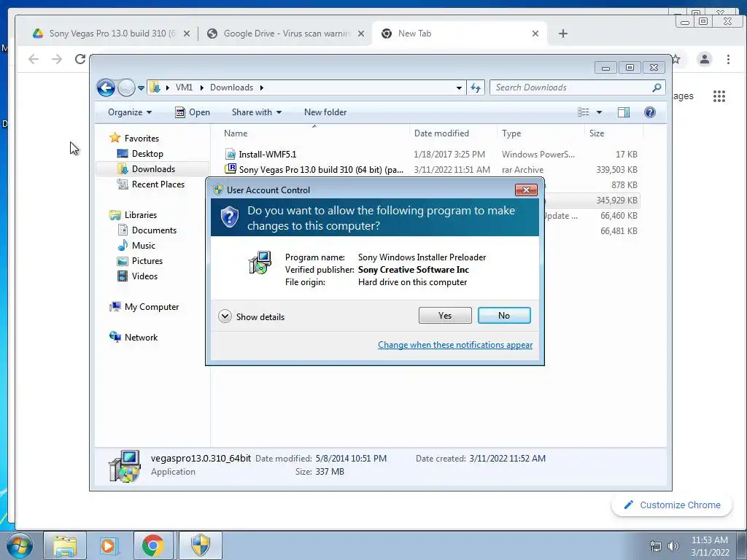Sort by the Date modified column header
Viewport: 747px width, 560px height.
pyautogui.click(x=441, y=133)
